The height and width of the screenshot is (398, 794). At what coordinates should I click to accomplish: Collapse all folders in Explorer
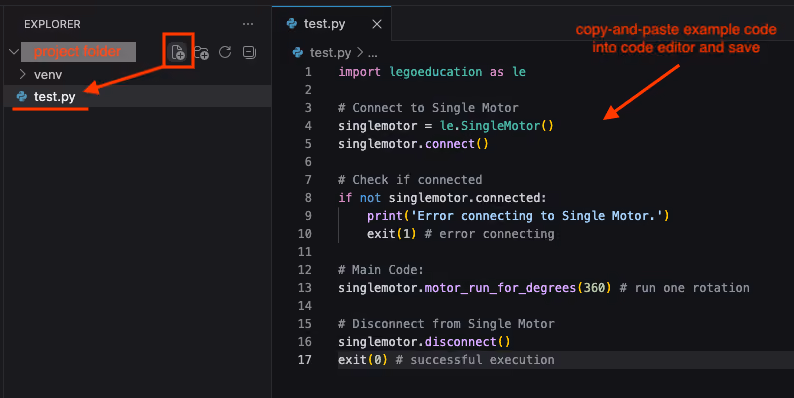pos(249,52)
